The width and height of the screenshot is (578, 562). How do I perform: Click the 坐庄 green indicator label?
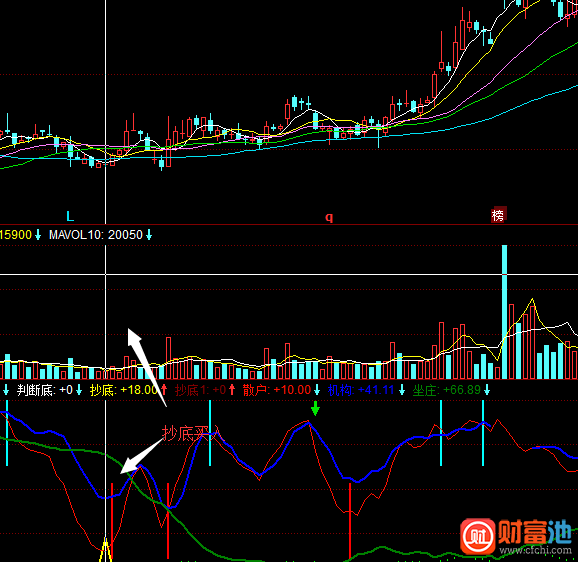point(425,390)
